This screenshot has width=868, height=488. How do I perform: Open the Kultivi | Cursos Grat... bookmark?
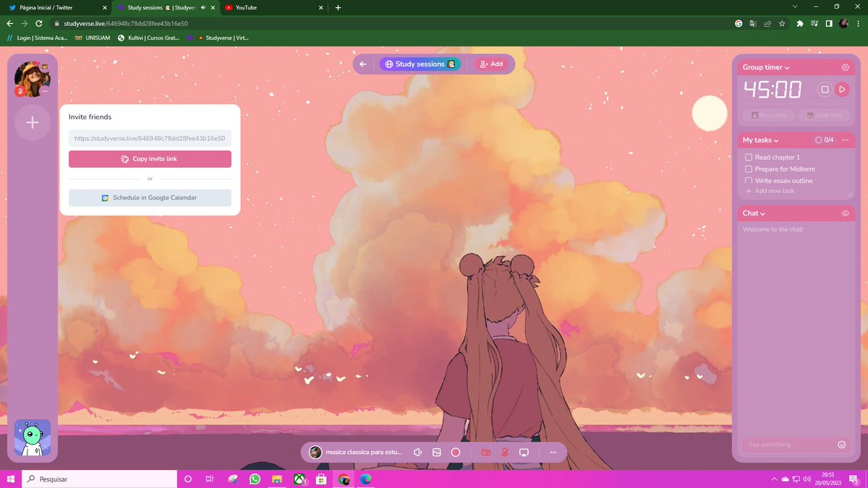pyautogui.click(x=148, y=37)
